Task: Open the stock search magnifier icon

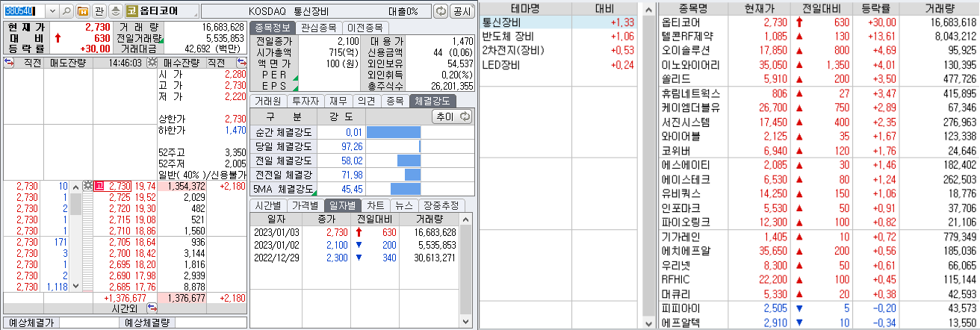Action: 66,12
